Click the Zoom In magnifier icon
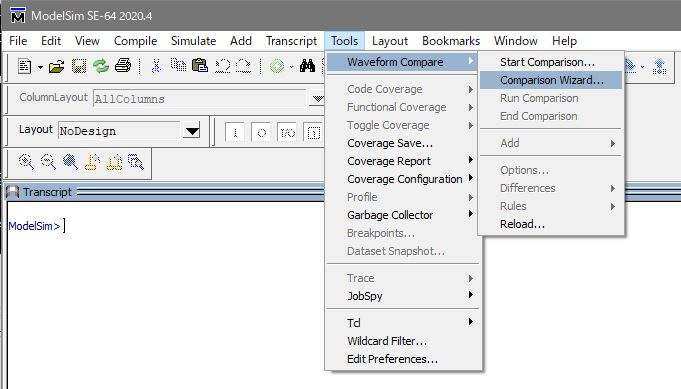Screen dimensions: 681x389 (x=26, y=162)
